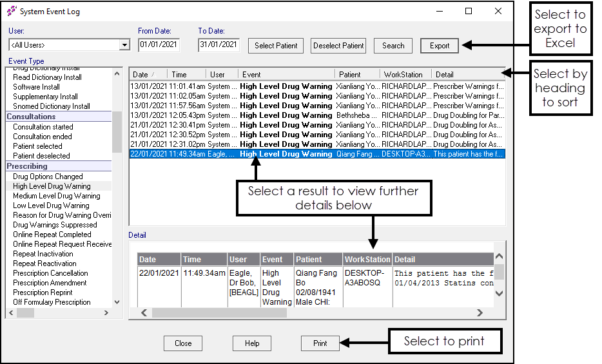Click the To Date input field
The image size is (602, 364).
218,45
